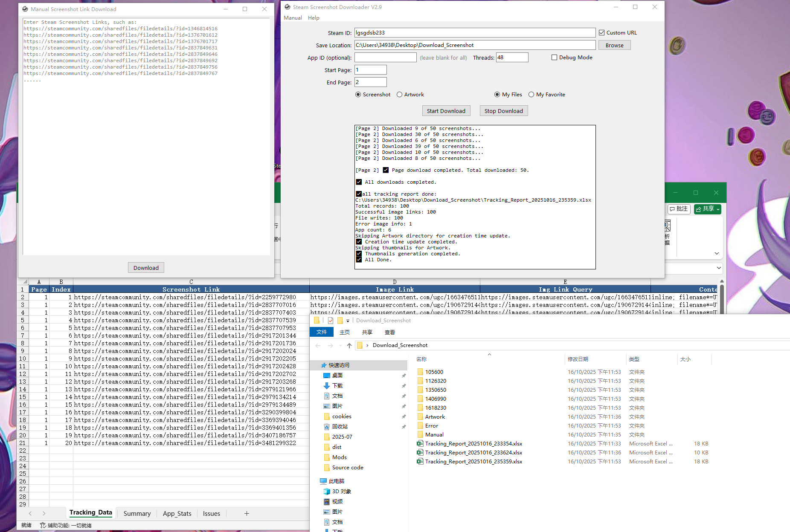The height and width of the screenshot is (532, 790).
Task: Click the 下载 downloads arrow icon in quick access
Action: [327, 385]
